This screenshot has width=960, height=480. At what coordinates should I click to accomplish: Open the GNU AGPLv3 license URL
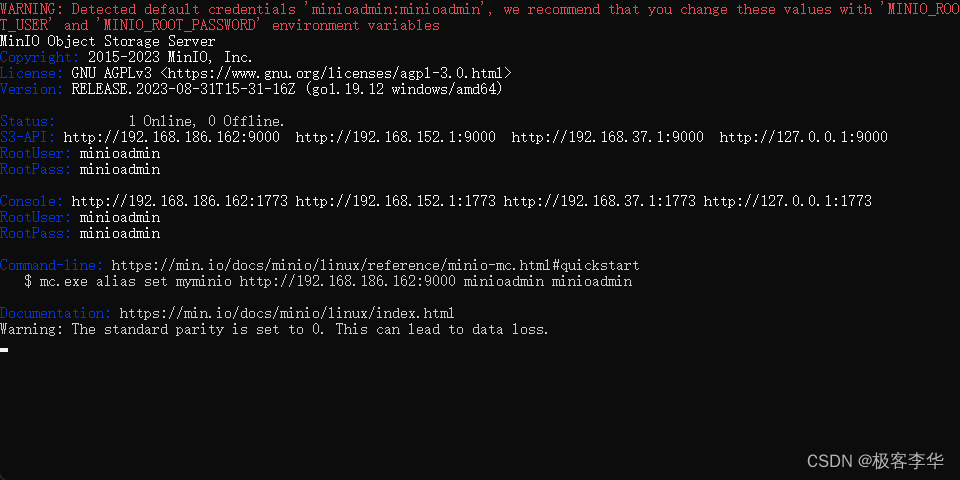[339, 73]
